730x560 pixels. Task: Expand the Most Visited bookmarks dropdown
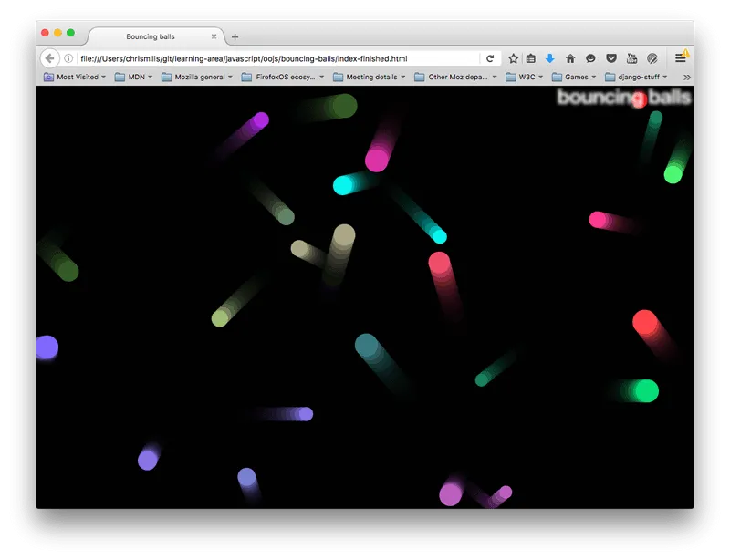[75, 77]
